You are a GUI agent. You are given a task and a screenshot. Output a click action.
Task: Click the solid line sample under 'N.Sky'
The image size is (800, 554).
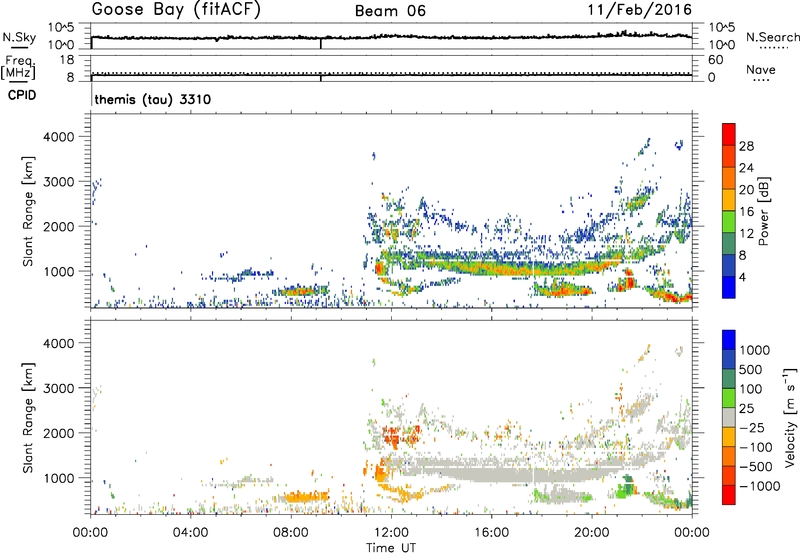coord(19,47)
